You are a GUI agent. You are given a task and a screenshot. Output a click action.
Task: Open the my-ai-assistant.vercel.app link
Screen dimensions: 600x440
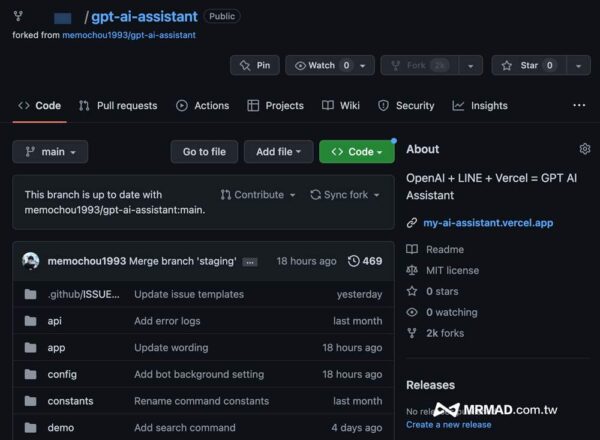(487, 223)
